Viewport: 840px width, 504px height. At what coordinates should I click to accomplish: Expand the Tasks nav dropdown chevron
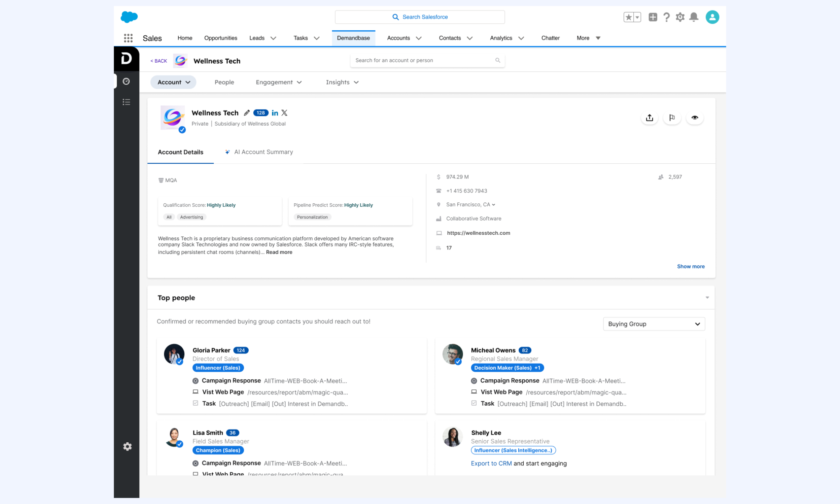coord(317,38)
